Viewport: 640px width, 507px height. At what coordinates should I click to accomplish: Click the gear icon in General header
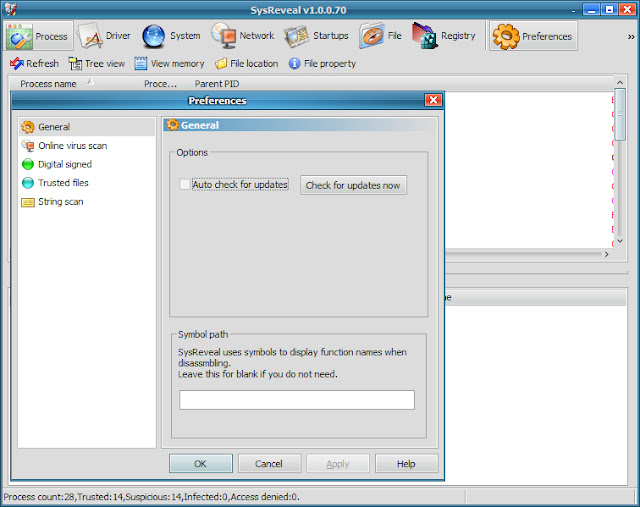pos(173,125)
